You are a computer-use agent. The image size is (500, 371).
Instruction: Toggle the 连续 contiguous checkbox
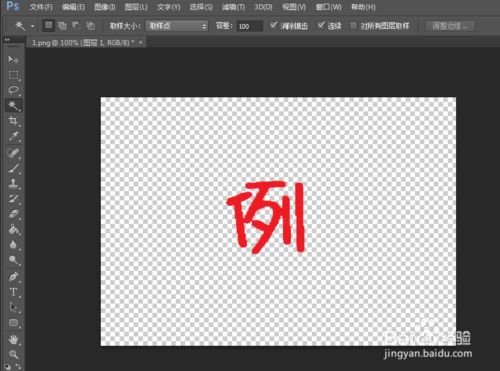321,25
